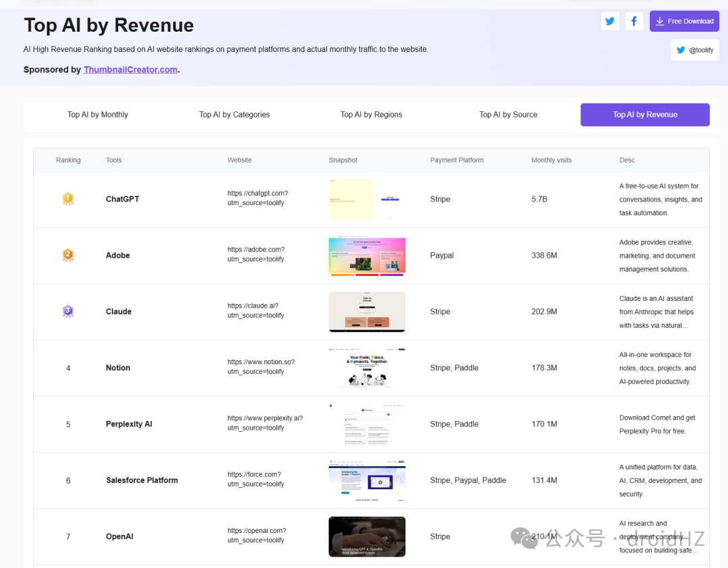Screen dimensions: 728x568
Task: Click the Adobe snapshot thumbnail
Action: click(367, 256)
